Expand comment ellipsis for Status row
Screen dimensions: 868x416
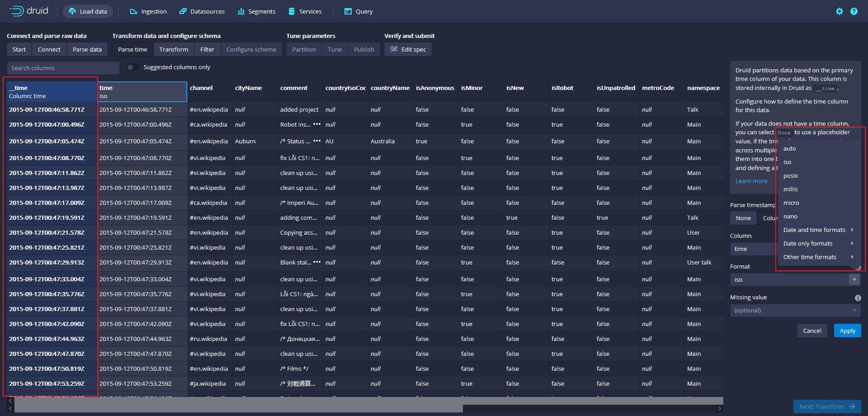317,141
